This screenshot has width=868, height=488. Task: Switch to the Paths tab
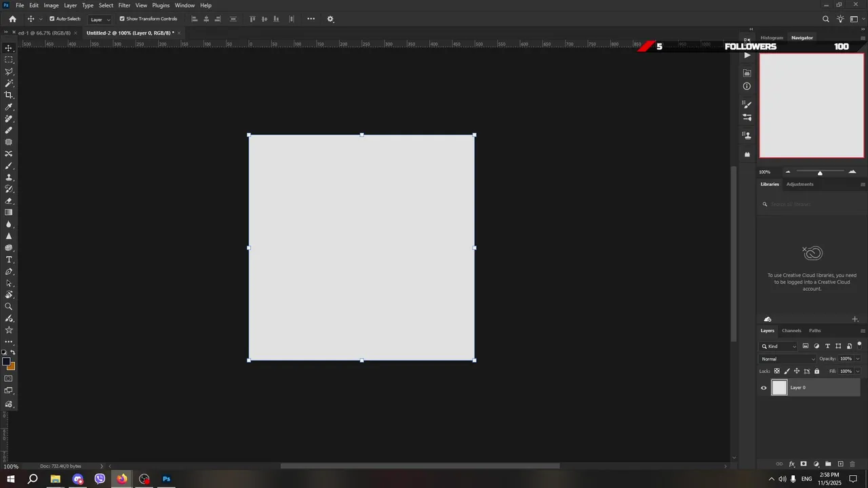(814, 331)
